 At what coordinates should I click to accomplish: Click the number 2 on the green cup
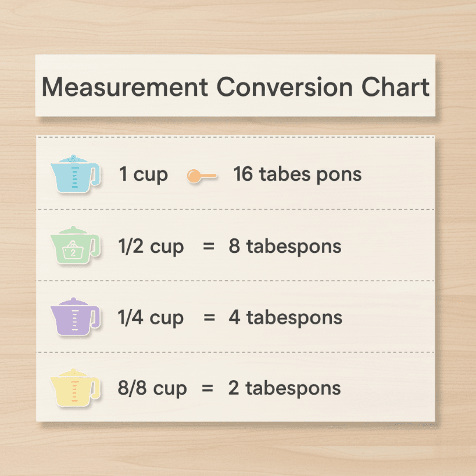click(x=73, y=252)
